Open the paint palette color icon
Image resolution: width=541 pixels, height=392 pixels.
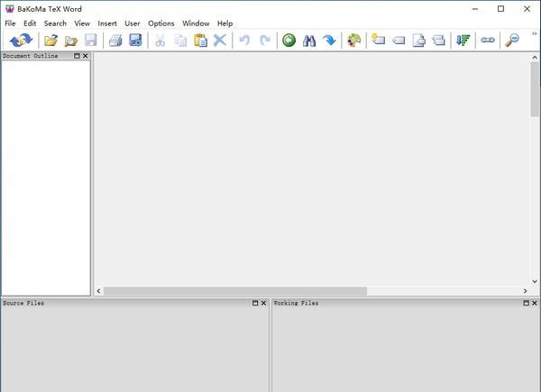pos(353,41)
